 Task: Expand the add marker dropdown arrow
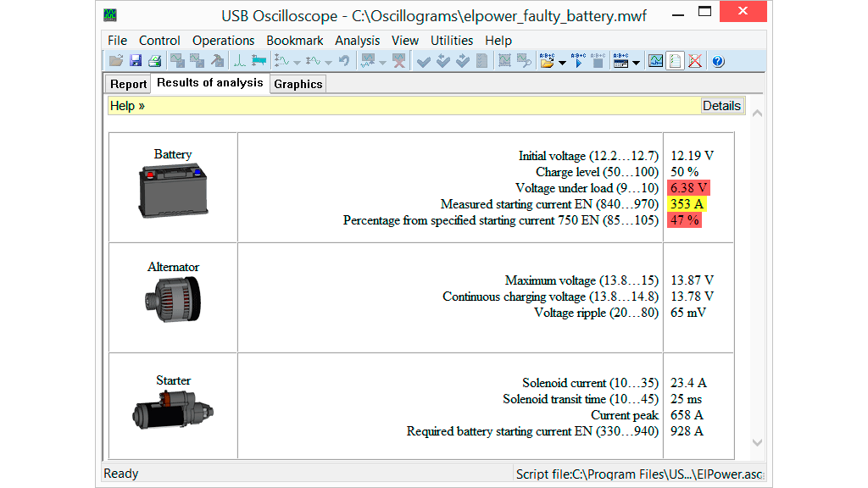(x=382, y=63)
